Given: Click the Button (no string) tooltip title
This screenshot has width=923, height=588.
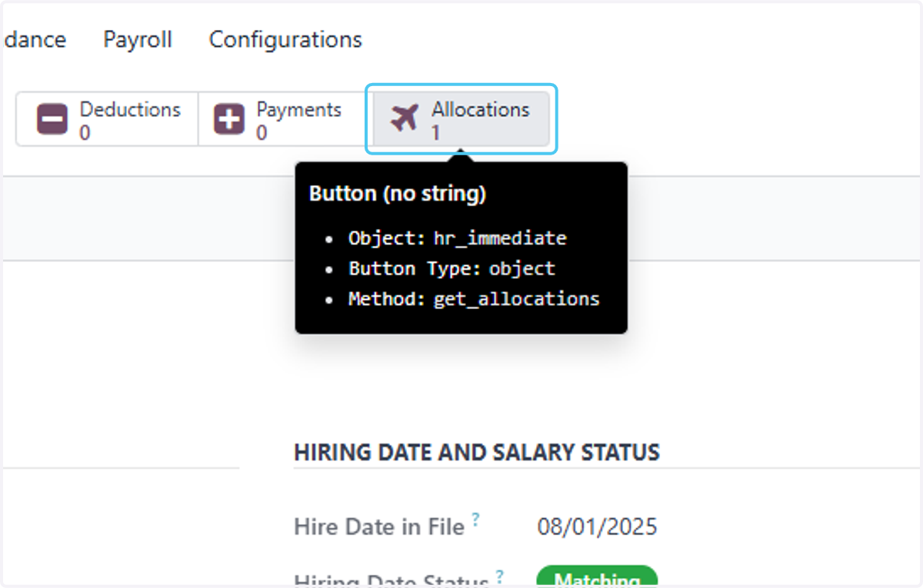Looking at the screenshot, I should click(x=398, y=194).
